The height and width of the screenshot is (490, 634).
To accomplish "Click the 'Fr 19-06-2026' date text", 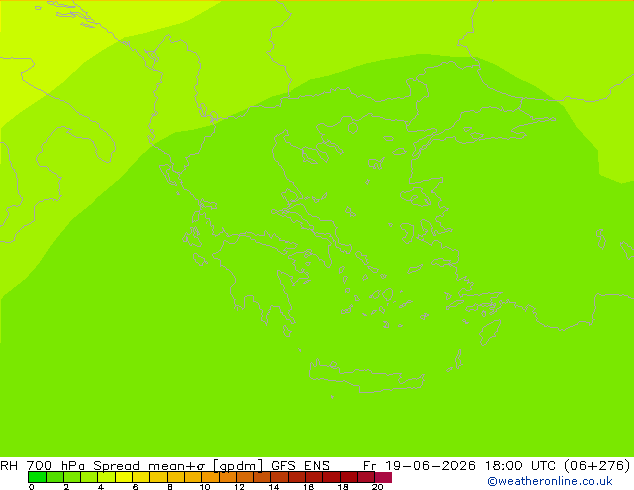I will [x=419, y=465].
